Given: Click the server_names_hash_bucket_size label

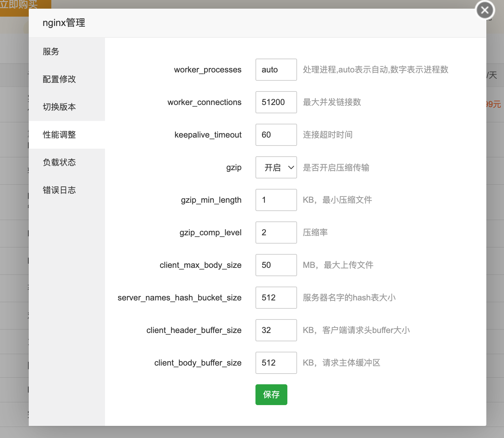Looking at the screenshot, I should pos(180,298).
